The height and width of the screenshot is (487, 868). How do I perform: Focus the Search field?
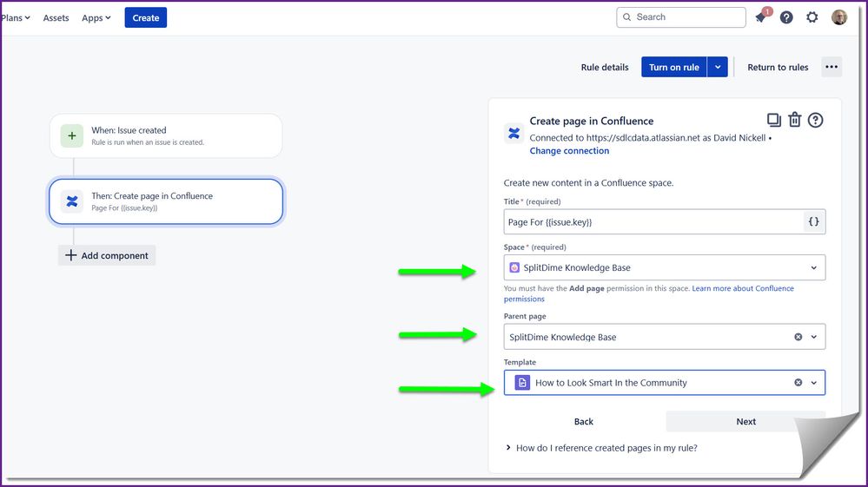point(681,17)
